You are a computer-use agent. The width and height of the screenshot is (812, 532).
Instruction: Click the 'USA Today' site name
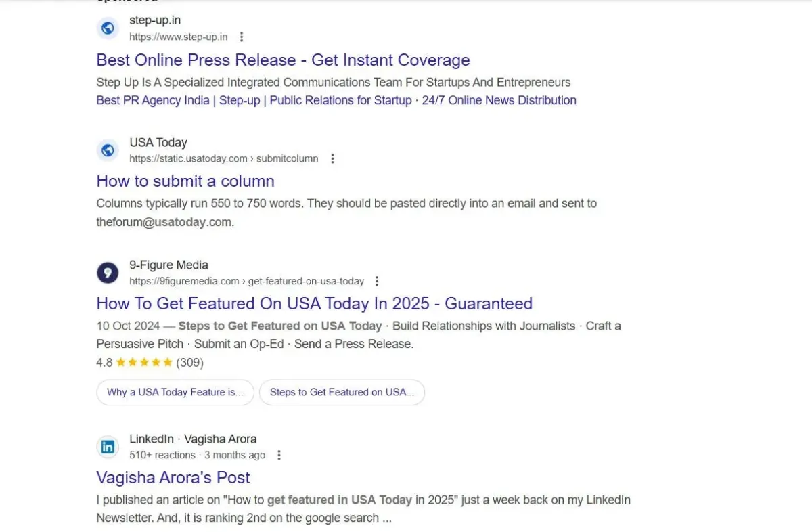(x=158, y=143)
